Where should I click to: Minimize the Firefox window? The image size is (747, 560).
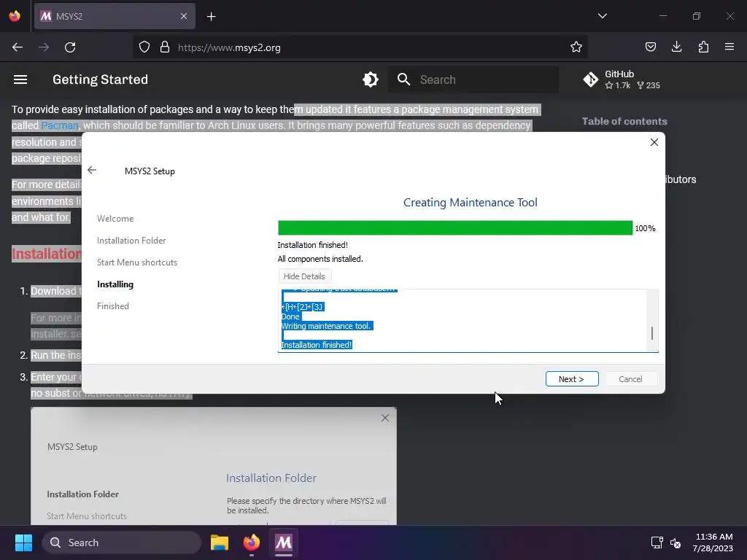662,16
